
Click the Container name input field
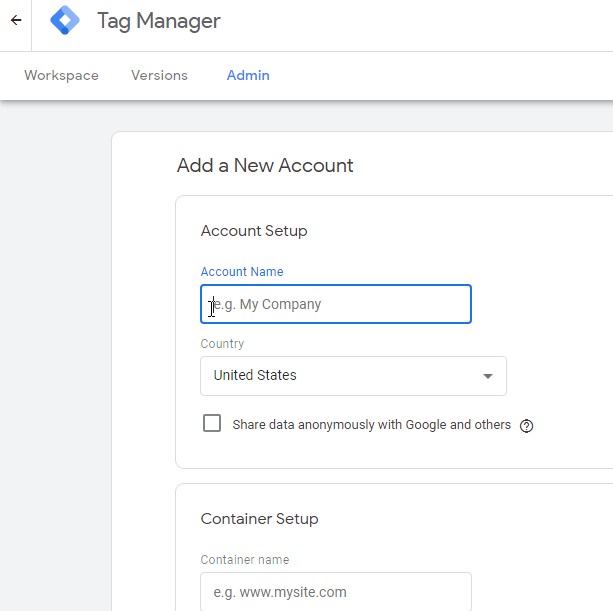(x=336, y=592)
